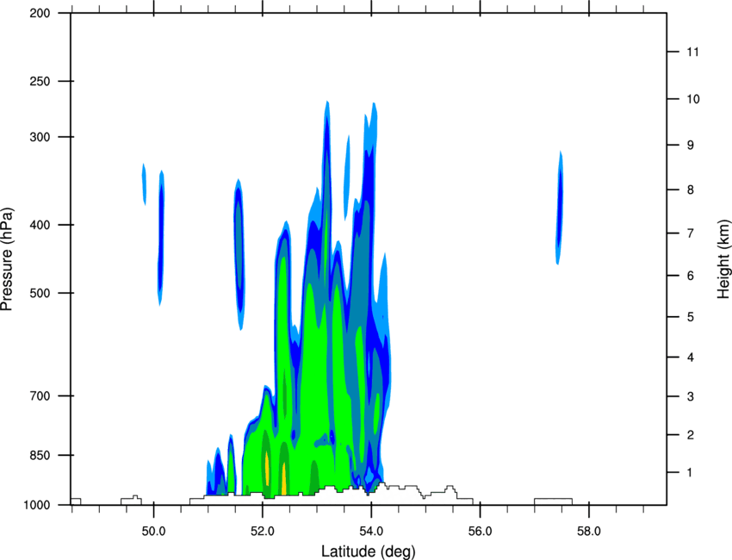Viewport: 732px width, 560px height.
Task: Click the 2 km height label
Action: point(690,435)
